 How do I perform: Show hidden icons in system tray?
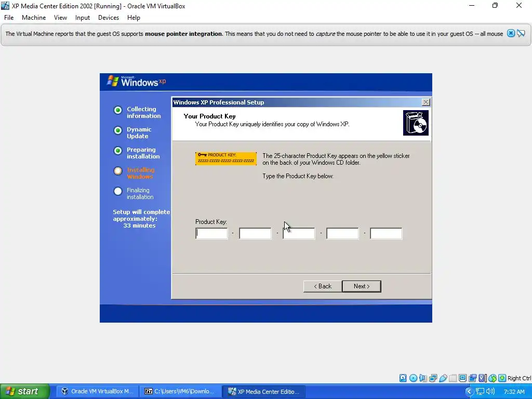(x=469, y=392)
